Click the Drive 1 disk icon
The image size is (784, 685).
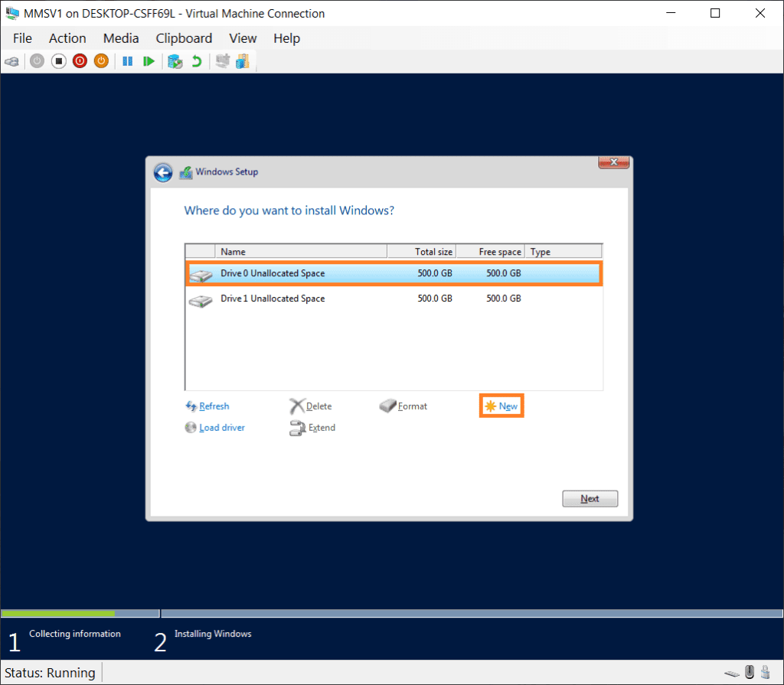coord(201,301)
